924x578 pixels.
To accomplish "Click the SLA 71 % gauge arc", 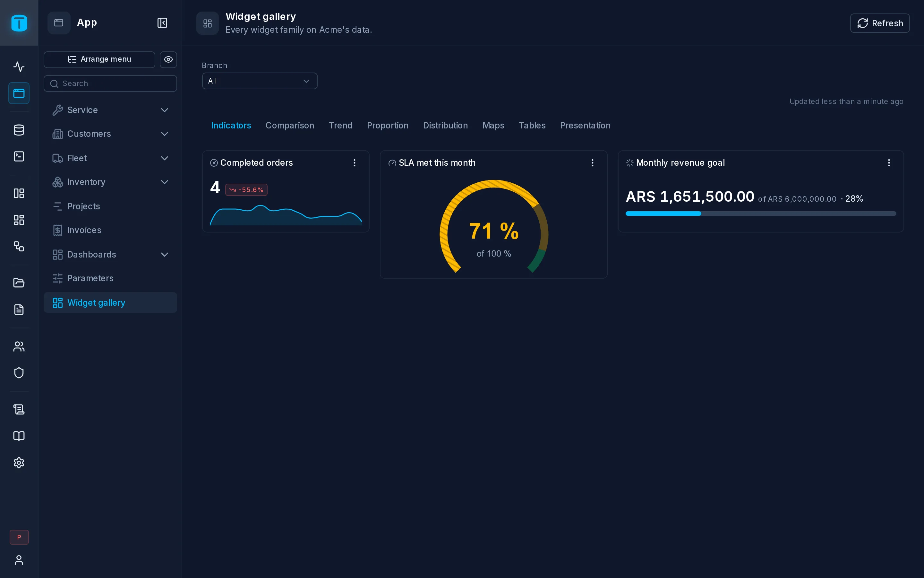I will point(494,226).
